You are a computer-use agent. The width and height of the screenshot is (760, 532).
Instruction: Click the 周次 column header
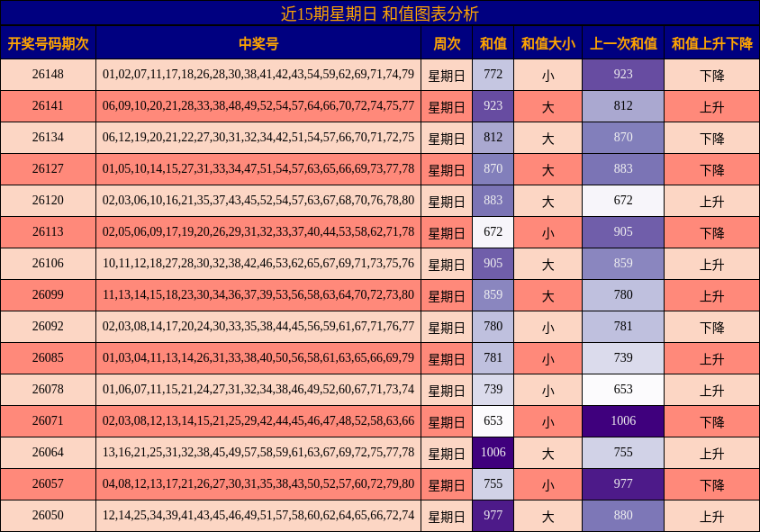point(447,43)
